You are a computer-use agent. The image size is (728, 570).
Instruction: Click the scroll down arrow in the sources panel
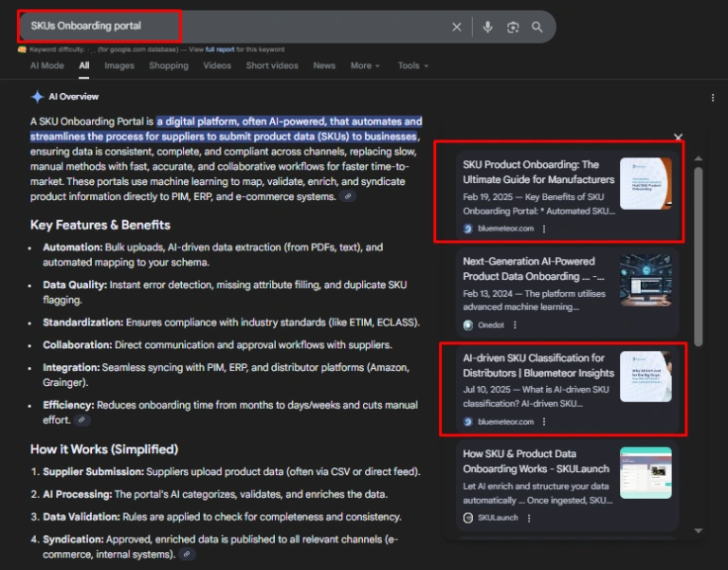[x=699, y=530]
